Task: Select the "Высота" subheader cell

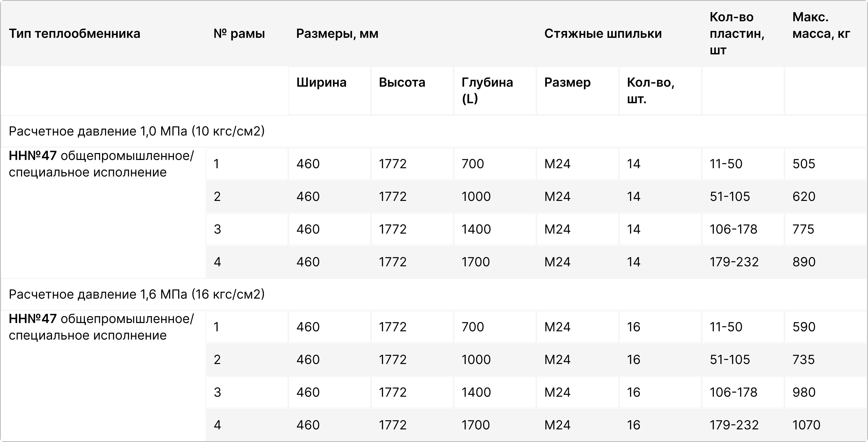Action: pos(402,83)
